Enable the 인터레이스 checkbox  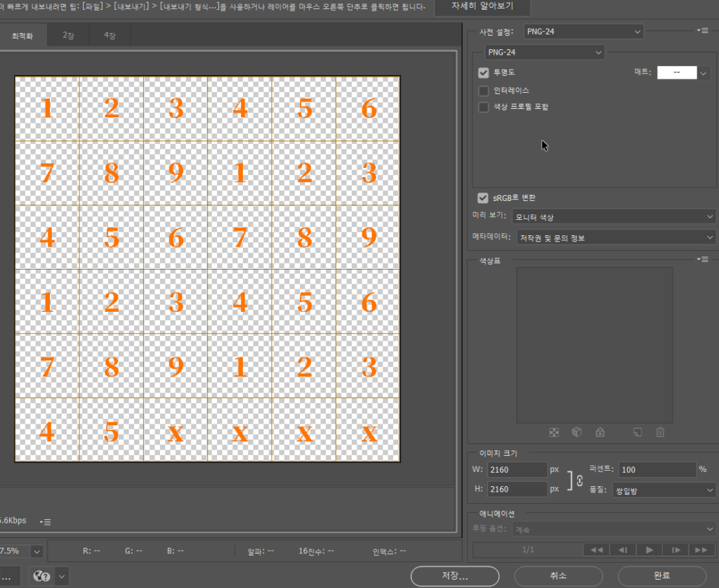click(483, 91)
